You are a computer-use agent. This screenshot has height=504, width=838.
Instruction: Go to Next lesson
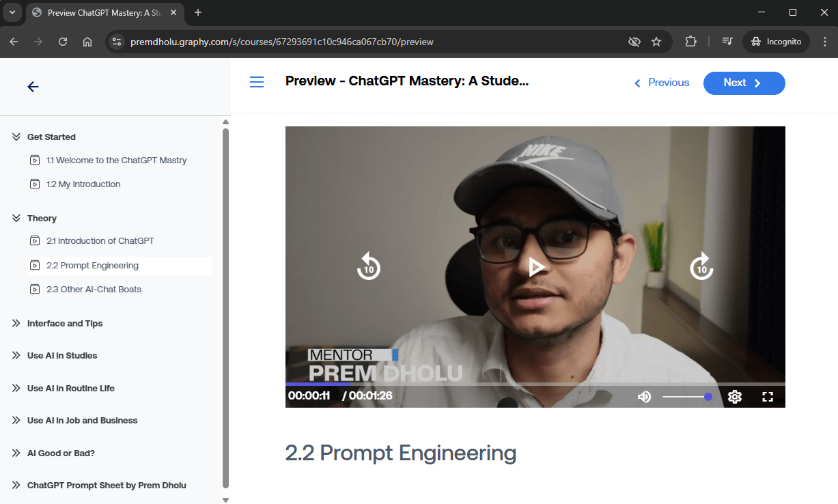pyautogui.click(x=744, y=83)
